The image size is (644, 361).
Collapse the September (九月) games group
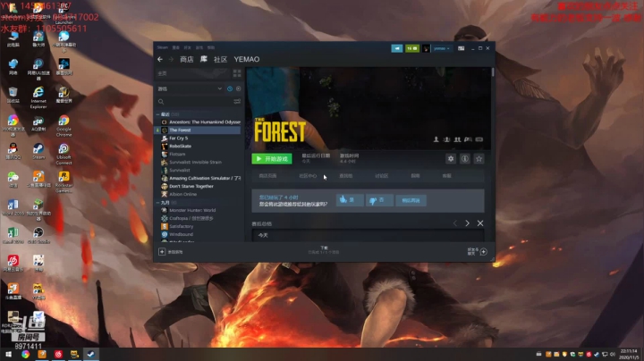158,203
